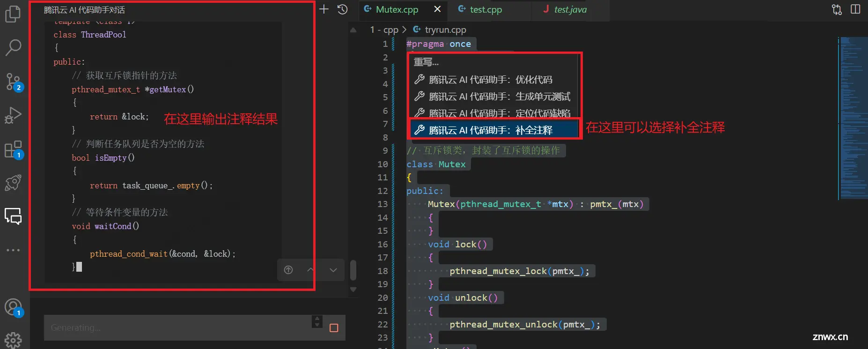
Task: Click 'pthread_mutex_lock(pmtx_);' on line 18
Action: [520, 271]
